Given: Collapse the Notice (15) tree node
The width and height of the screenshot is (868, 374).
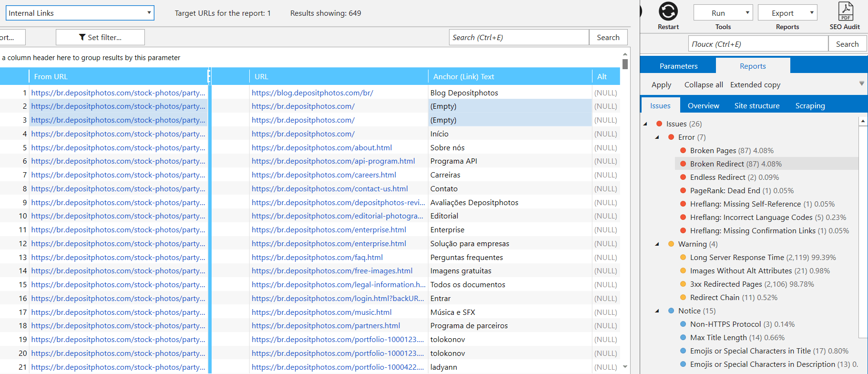Looking at the screenshot, I should 657,311.
